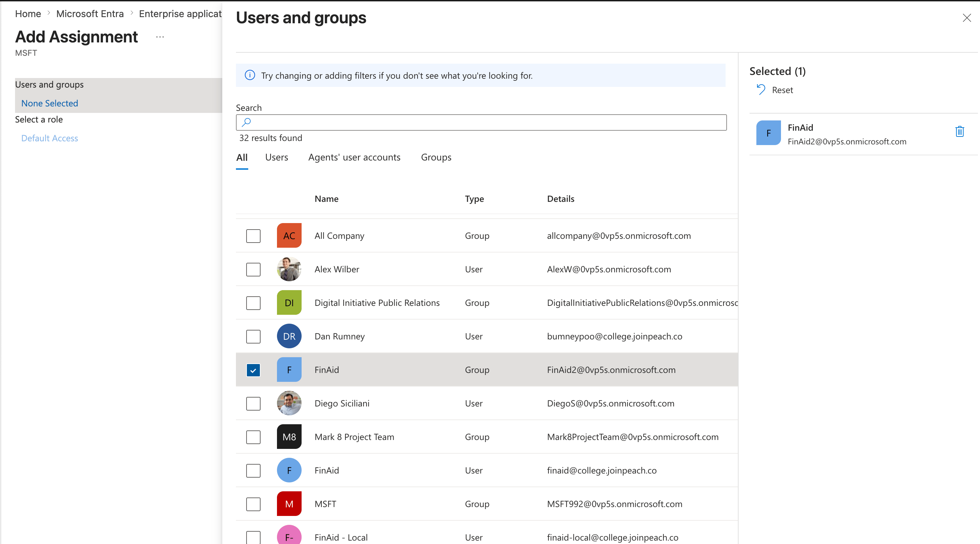Viewport: 980px width, 544px height.
Task: Click finaid@college.joinpeach.co email
Action: pyautogui.click(x=602, y=470)
